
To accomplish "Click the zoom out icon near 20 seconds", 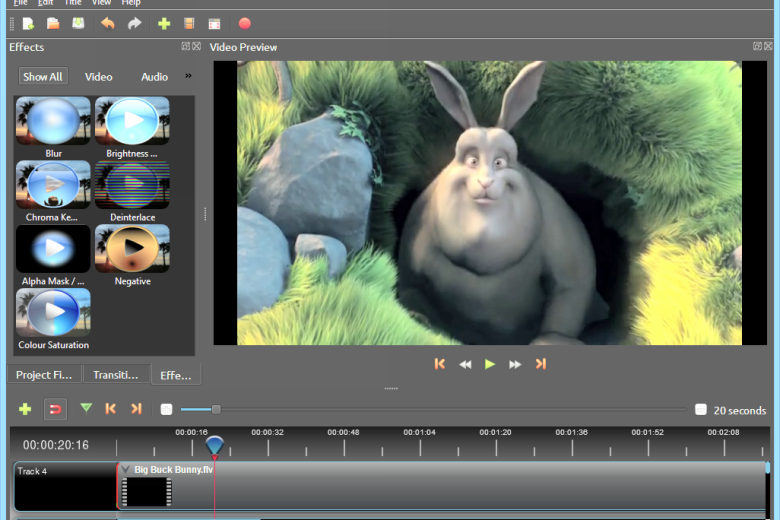I will [700, 410].
